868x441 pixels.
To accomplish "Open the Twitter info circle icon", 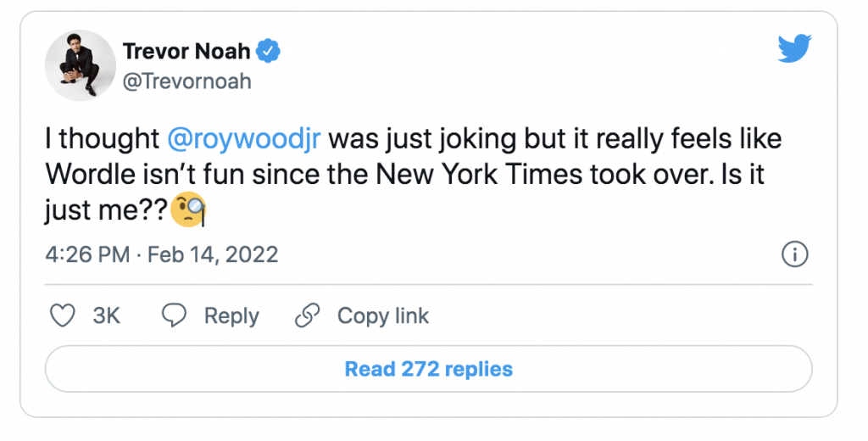I will (x=795, y=254).
